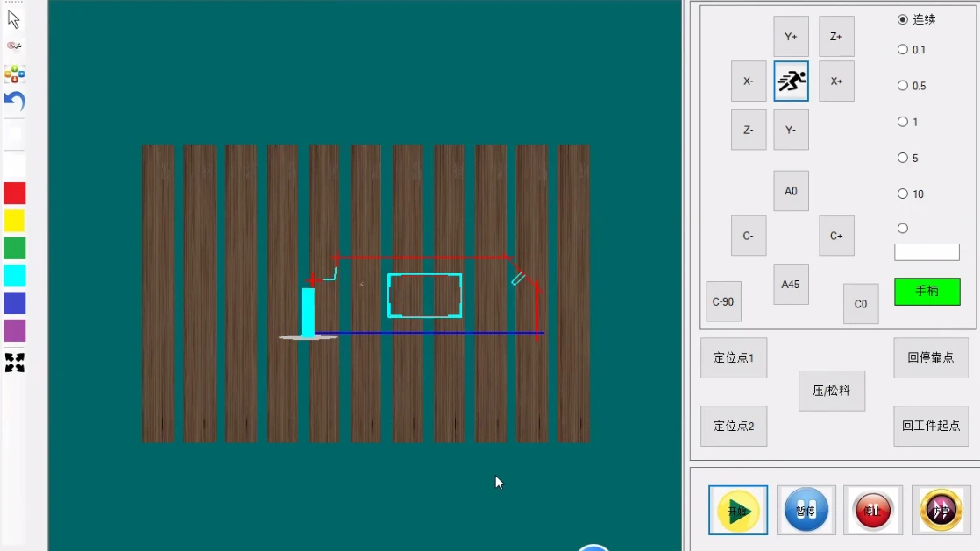Pick the yellow color swatch
The image size is (980, 551).
pyautogui.click(x=14, y=221)
